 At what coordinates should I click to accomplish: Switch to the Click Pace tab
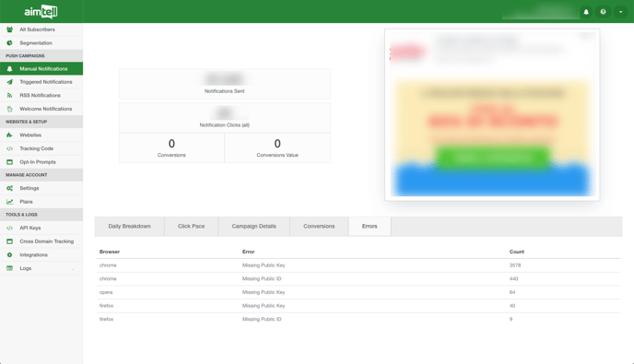[192, 226]
